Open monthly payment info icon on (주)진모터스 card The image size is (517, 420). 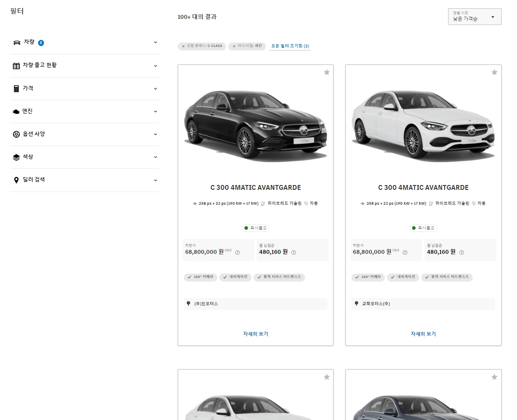[294, 253]
